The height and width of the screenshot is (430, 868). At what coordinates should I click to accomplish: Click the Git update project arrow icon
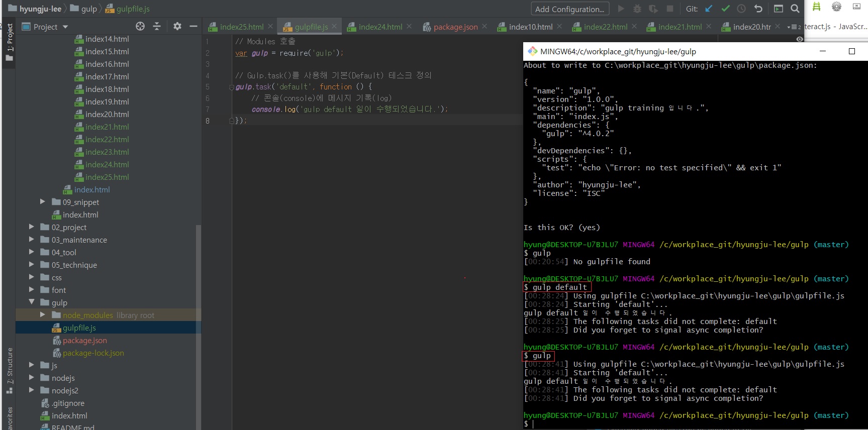coord(709,9)
